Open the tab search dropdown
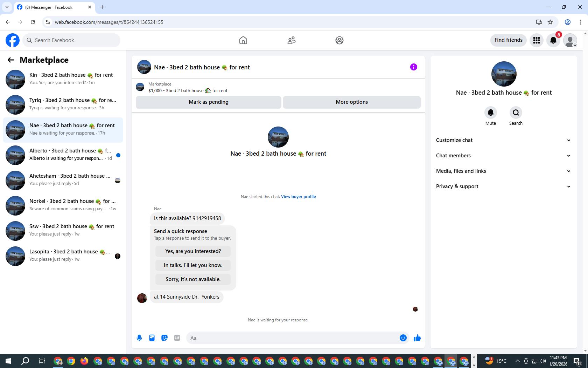The height and width of the screenshot is (368, 588). pos(7,7)
